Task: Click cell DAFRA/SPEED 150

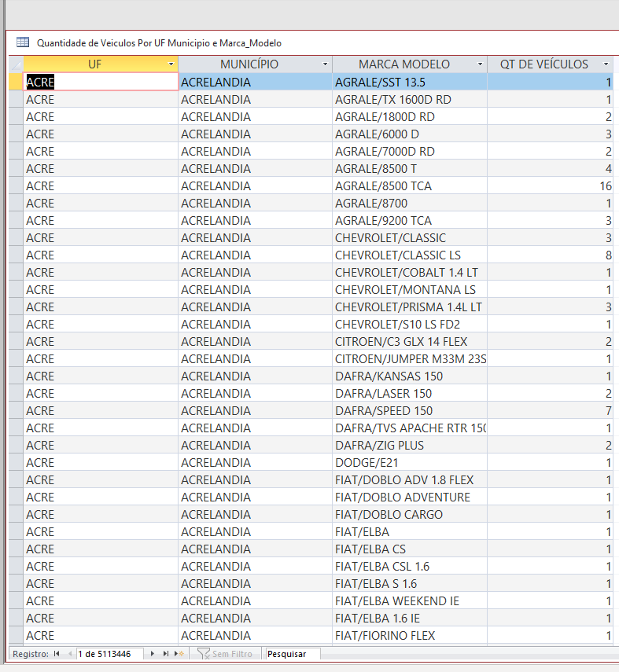Action: [410, 410]
